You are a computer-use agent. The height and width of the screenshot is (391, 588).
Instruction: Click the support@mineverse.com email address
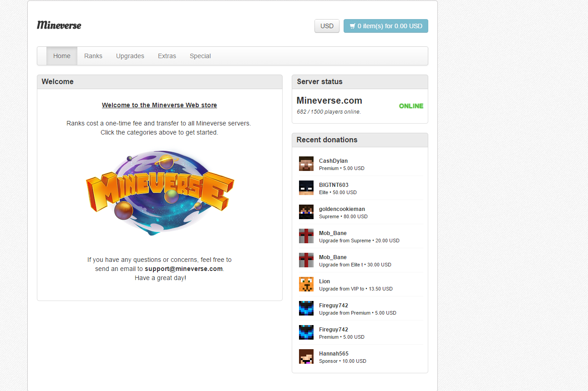(x=184, y=269)
